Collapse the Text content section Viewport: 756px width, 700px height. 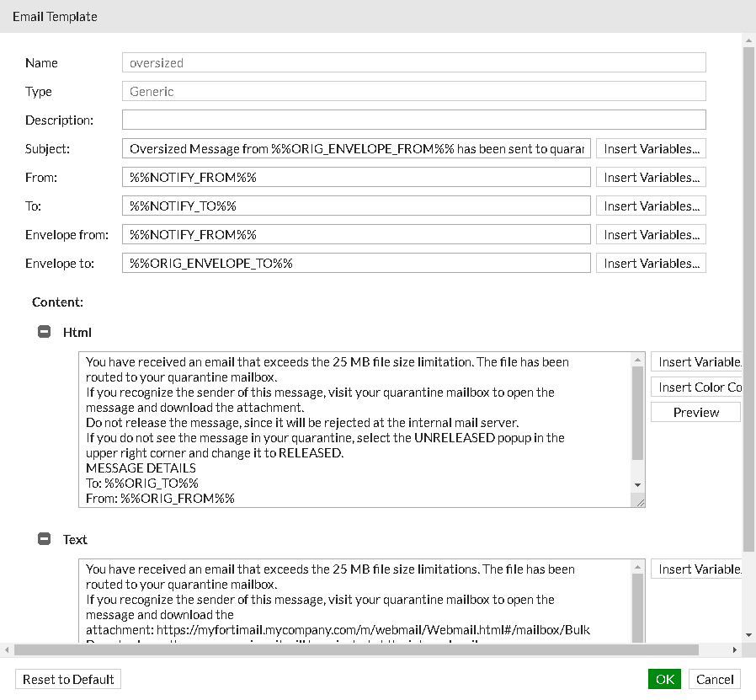click(x=44, y=539)
